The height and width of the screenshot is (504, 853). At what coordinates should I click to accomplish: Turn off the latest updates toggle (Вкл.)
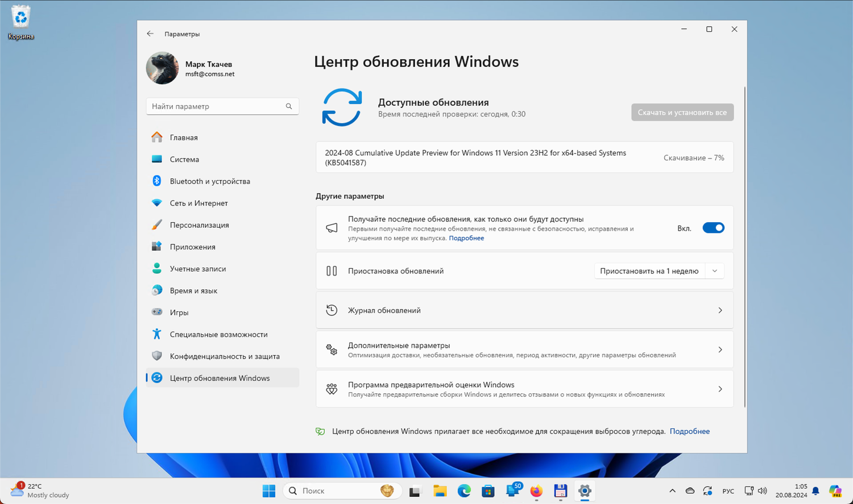(713, 228)
